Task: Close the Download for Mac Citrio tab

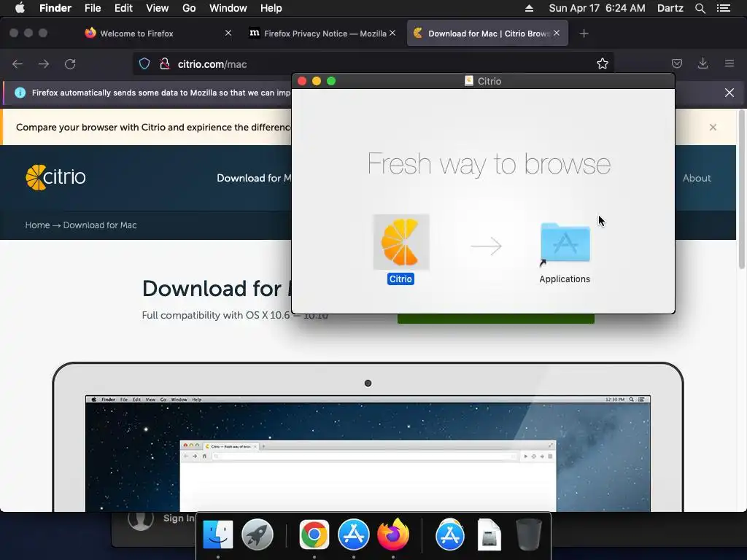Action: [x=557, y=33]
